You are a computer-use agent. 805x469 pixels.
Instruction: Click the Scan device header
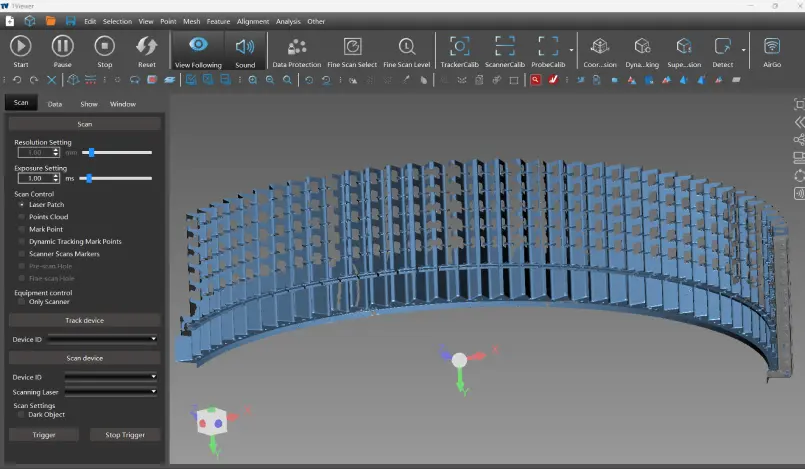pos(85,358)
